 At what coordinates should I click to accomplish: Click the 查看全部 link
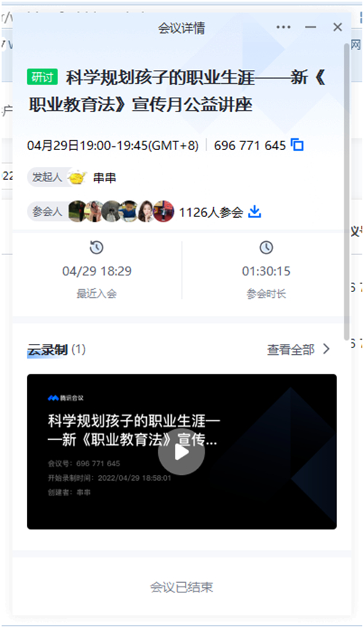tap(290, 350)
